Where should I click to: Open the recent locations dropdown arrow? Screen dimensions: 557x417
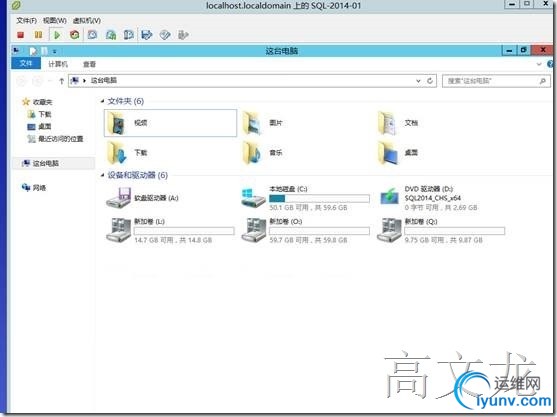tap(50, 81)
